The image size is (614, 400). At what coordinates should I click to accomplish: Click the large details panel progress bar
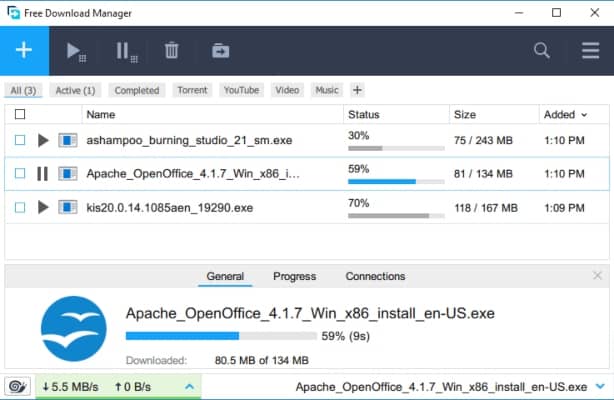(x=221, y=336)
